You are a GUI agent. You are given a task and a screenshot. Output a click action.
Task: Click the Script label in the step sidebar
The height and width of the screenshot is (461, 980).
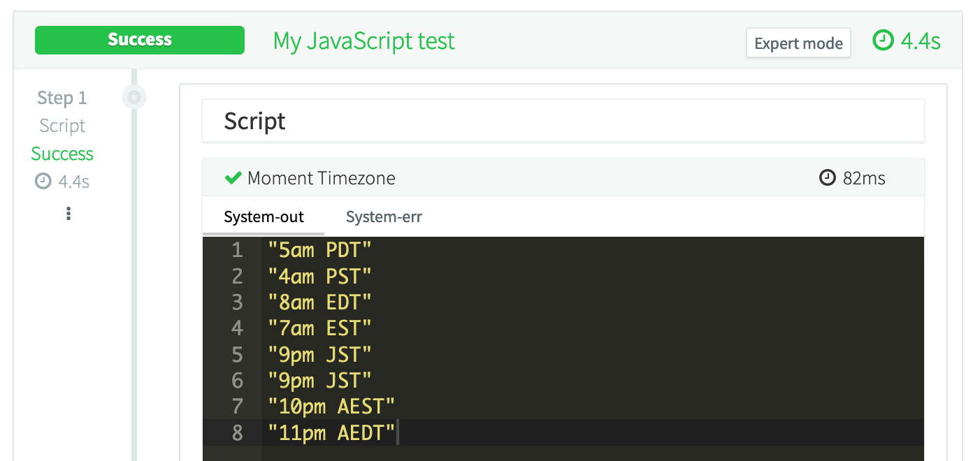click(62, 126)
